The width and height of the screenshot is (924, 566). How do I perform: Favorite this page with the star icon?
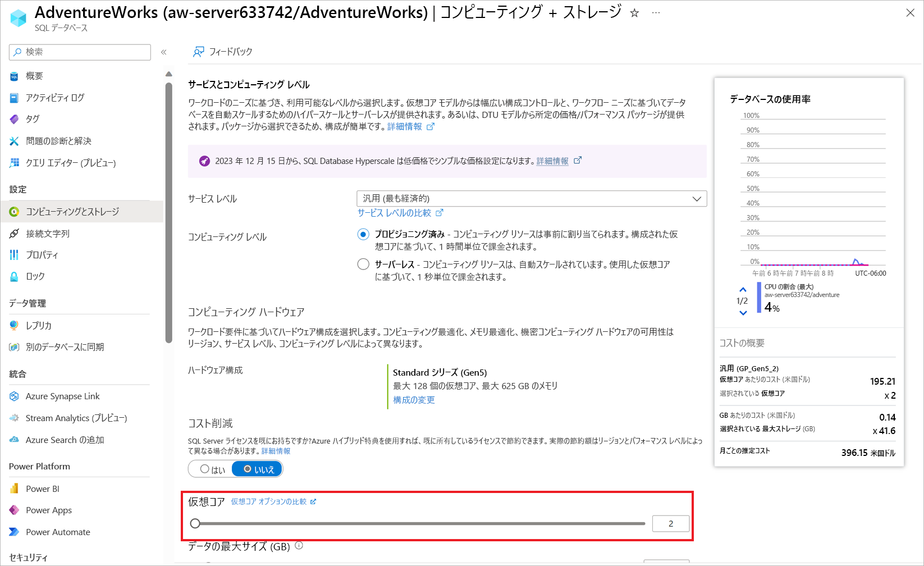(x=634, y=13)
